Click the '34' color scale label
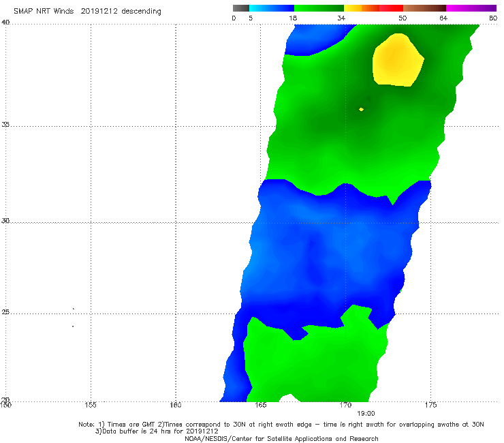The width and height of the screenshot is (504, 443). tap(341, 18)
